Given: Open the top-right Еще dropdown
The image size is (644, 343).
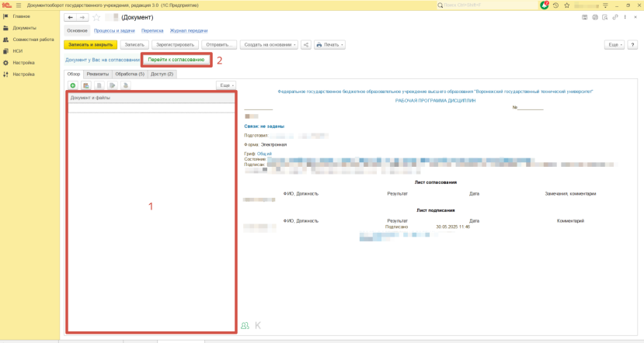Looking at the screenshot, I should point(614,45).
